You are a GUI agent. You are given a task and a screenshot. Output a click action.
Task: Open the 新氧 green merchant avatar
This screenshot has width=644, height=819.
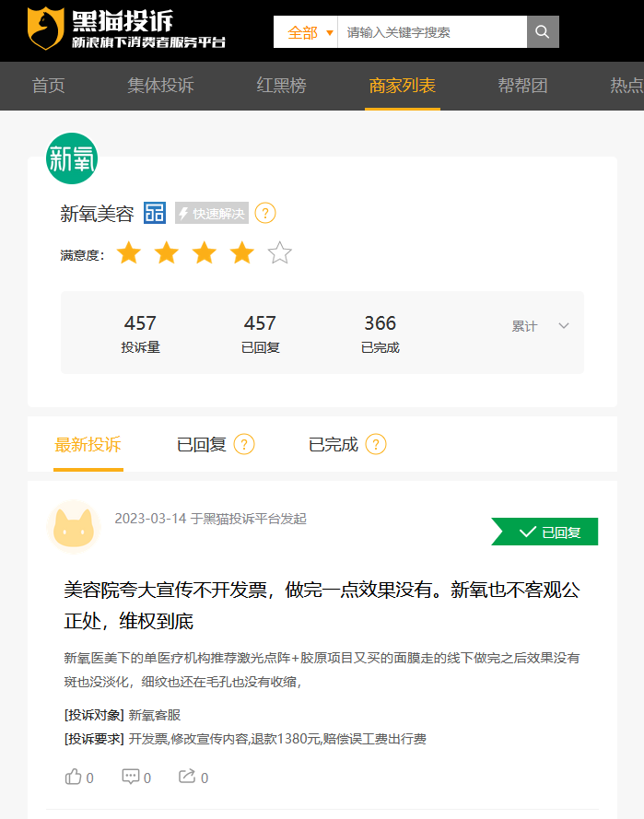coord(72,158)
